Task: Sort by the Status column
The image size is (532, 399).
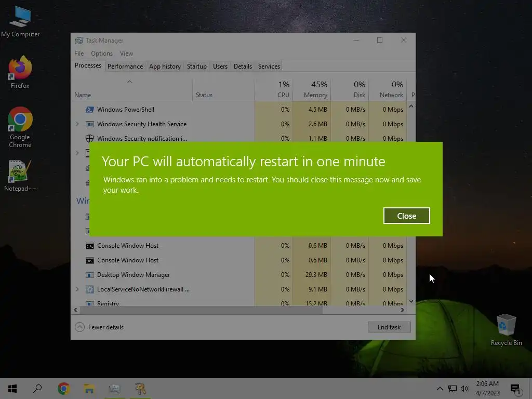Action: (223, 90)
